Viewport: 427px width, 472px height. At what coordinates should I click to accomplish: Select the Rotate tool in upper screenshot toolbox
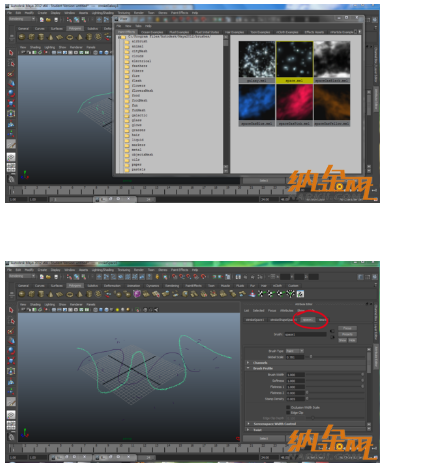coord(11,93)
